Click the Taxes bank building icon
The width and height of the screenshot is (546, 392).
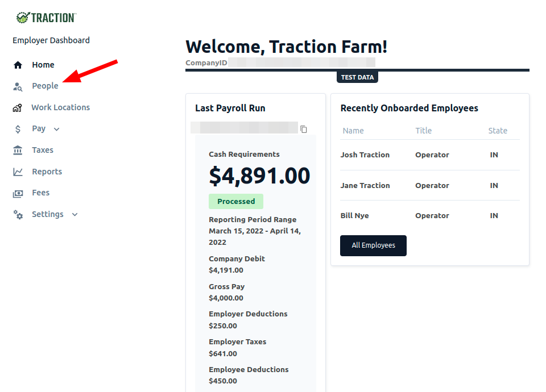coord(18,150)
